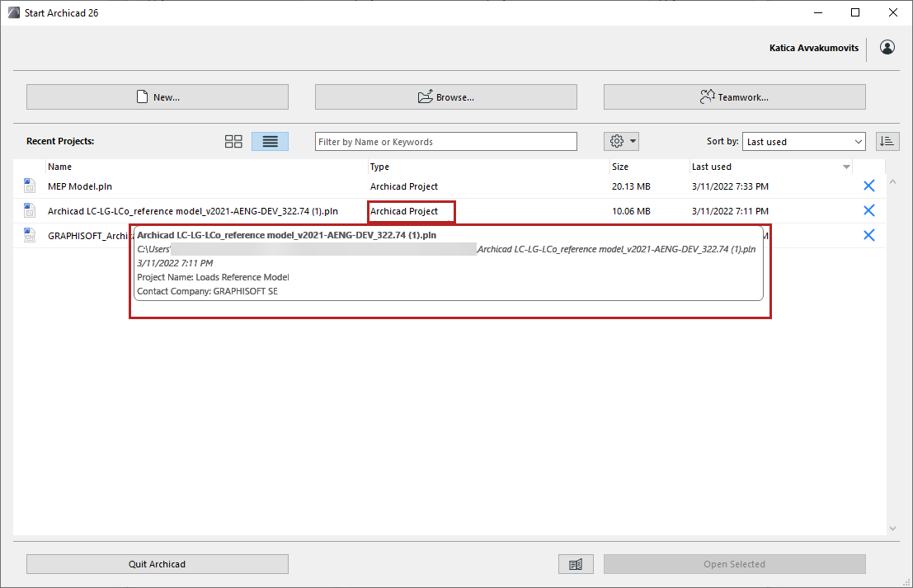Click the Archicad app icon in title bar
Viewport: 913px width, 588px height.
tap(14, 12)
